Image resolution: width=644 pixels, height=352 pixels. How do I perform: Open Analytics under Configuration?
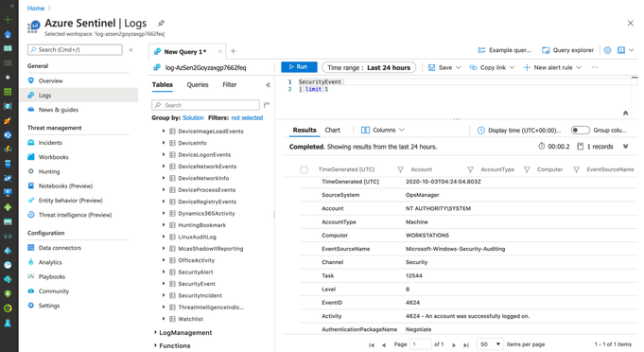(x=50, y=262)
